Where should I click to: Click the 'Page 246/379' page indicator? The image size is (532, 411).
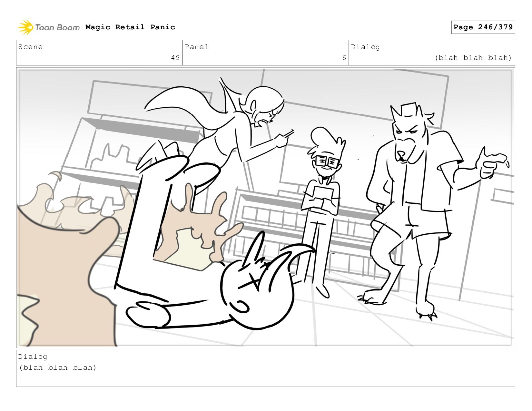coord(483,27)
